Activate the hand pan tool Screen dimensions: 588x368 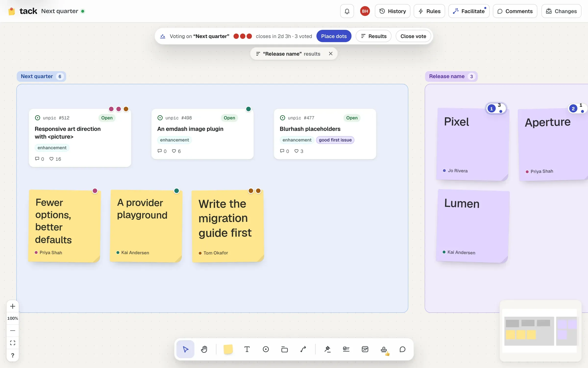pyautogui.click(x=204, y=349)
